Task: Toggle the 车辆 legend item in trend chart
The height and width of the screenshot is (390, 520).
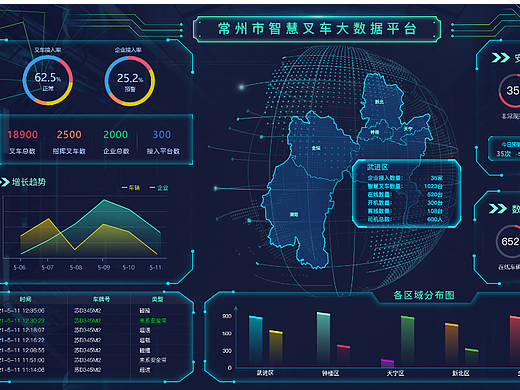Action: click(131, 188)
